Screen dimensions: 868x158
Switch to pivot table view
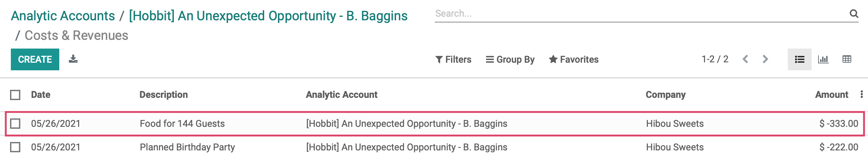[x=847, y=59]
